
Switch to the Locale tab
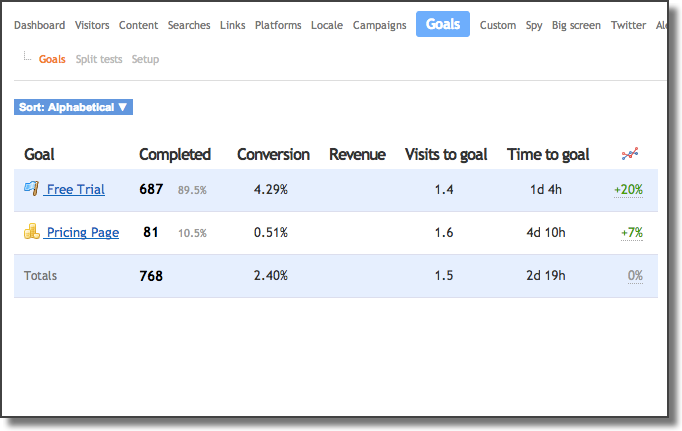tap(327, 25)
